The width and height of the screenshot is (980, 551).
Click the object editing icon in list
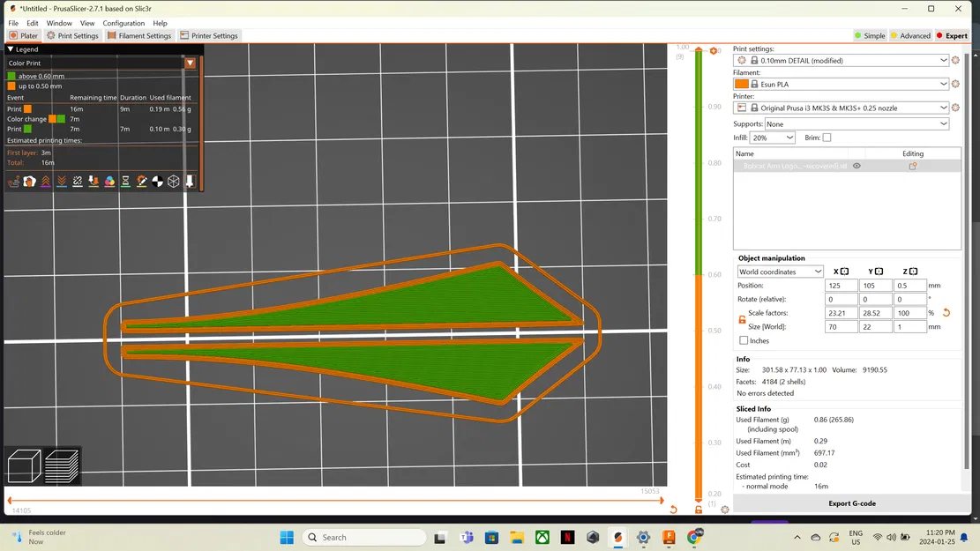912,166
